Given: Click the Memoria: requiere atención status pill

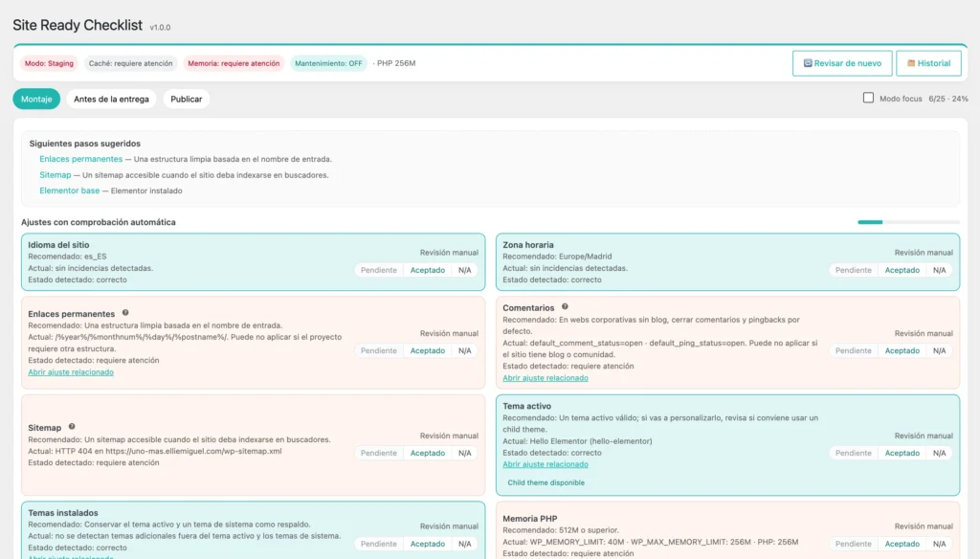Looking at the screenshot, I should [x=234, y=63].
